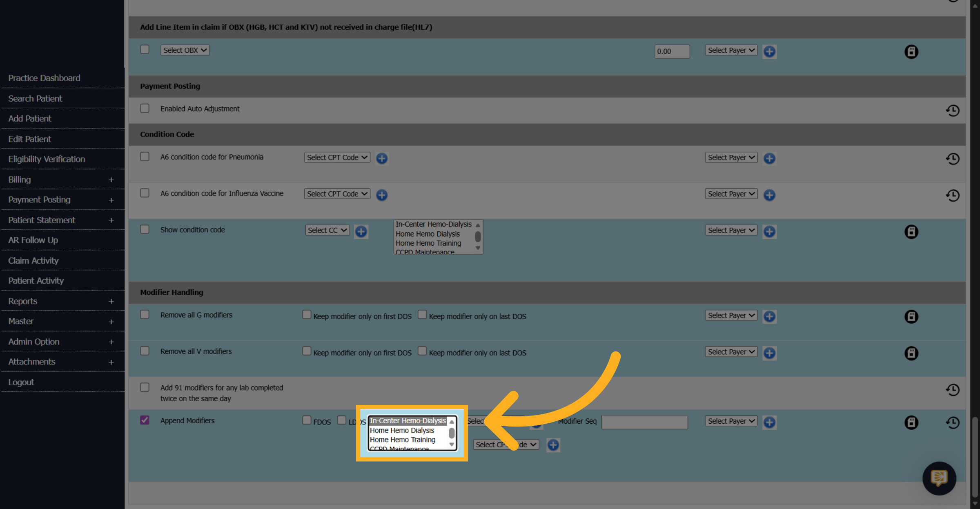Click the save icon in the OBX row
This screenshot has height=509, width=980.
pos(911,52)
